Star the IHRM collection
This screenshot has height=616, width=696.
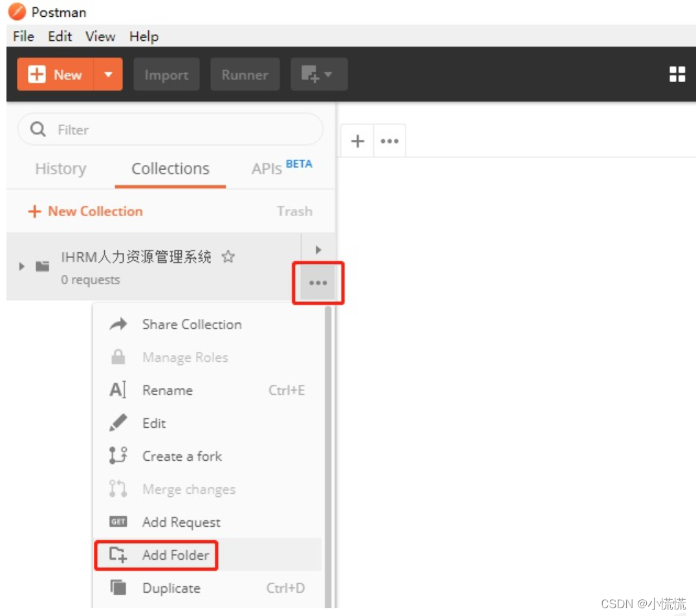(228, 256)
